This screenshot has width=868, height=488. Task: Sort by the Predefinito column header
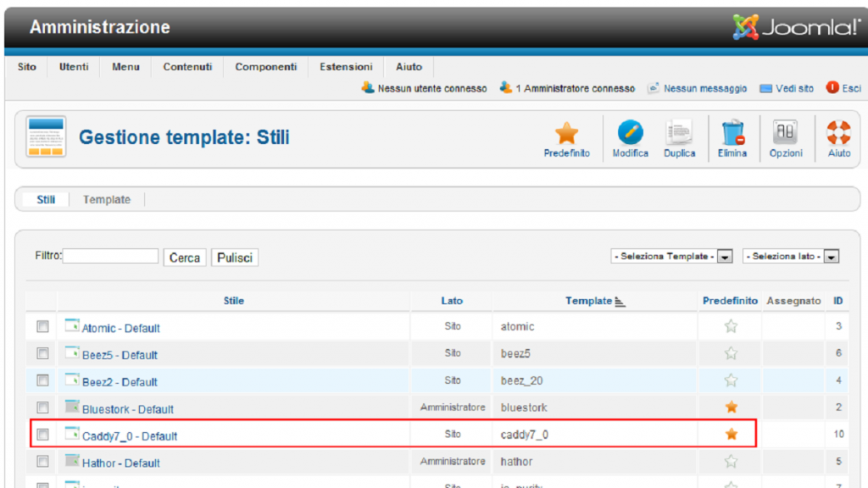(730, 301)
